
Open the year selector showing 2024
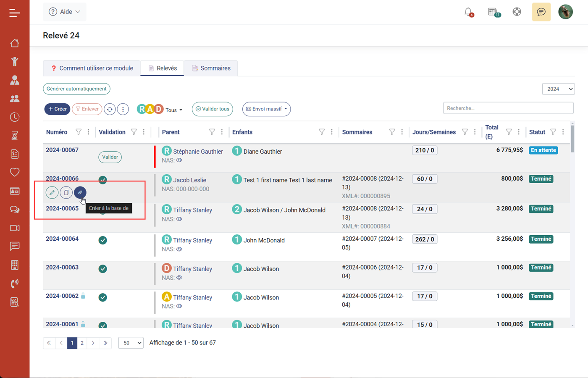558,89
